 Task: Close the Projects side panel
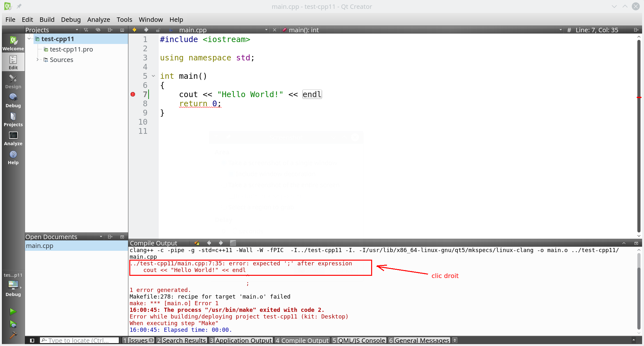point(122,30)
